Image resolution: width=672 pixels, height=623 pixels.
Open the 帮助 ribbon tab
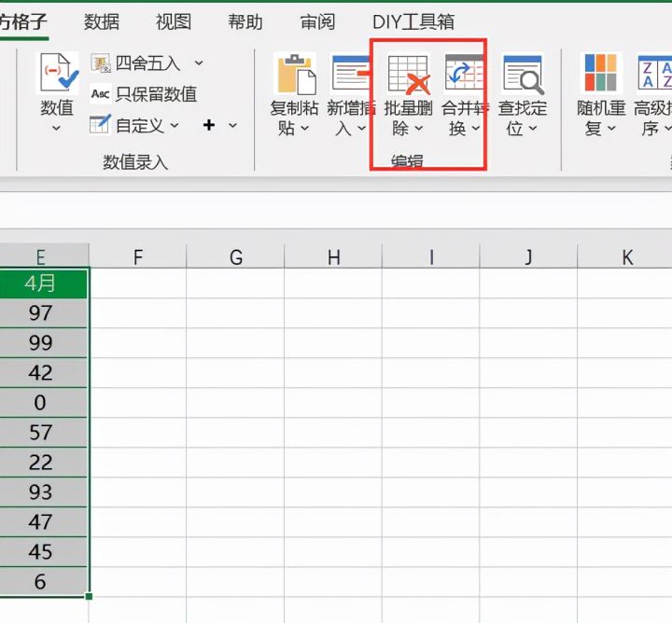(245, 21)
